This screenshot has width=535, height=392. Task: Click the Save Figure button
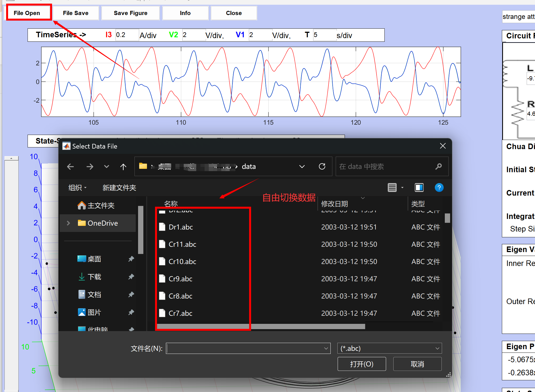(x=130, y=13)
